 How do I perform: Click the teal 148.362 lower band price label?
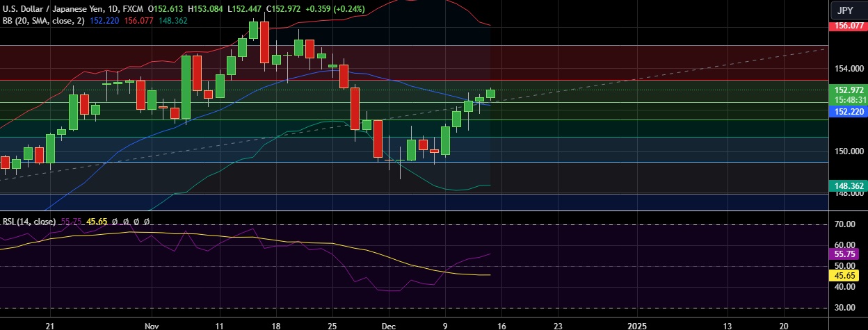coord(848,186)
